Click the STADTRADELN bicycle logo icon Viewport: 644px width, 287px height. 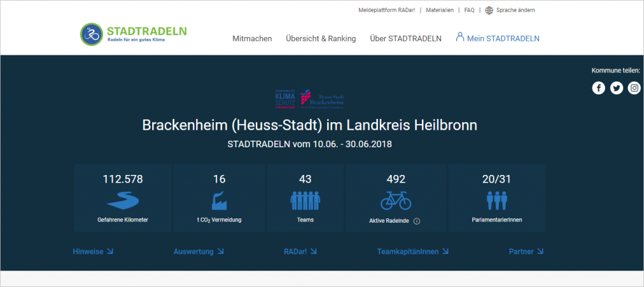click(x=92, y=34)
